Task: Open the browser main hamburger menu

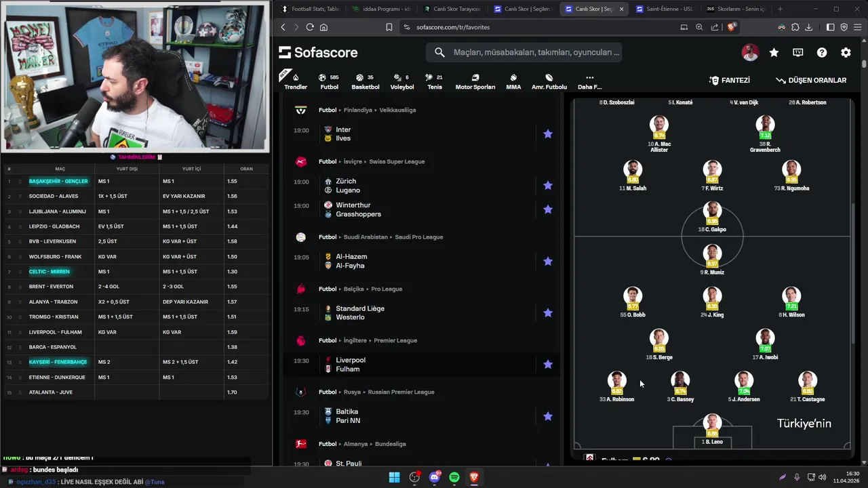Action: (x=858, y=27)
